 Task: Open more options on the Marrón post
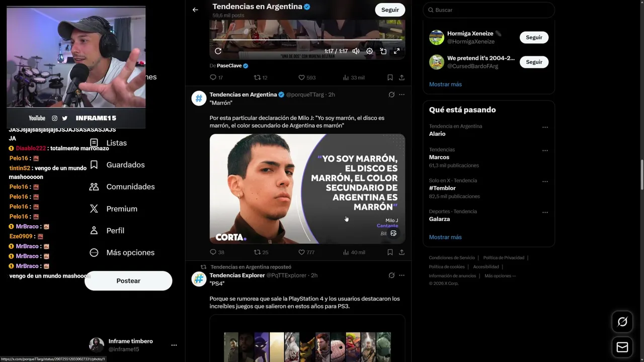(401, 95)
